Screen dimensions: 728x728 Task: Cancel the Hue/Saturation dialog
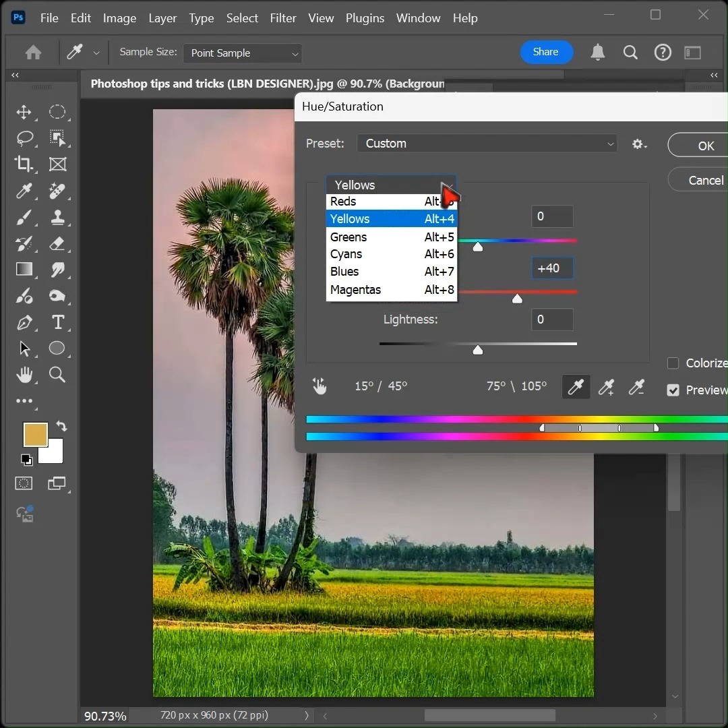698,180
